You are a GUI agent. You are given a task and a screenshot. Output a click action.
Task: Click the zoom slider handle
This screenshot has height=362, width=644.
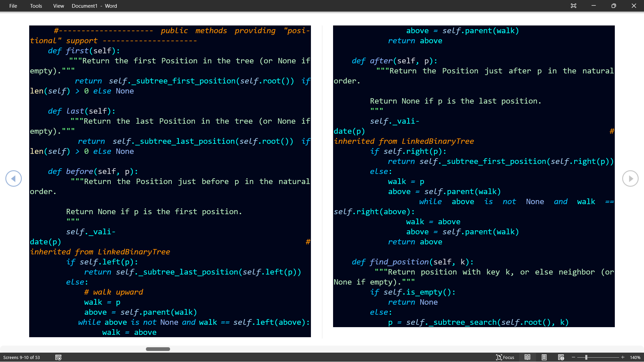point(586,357)
